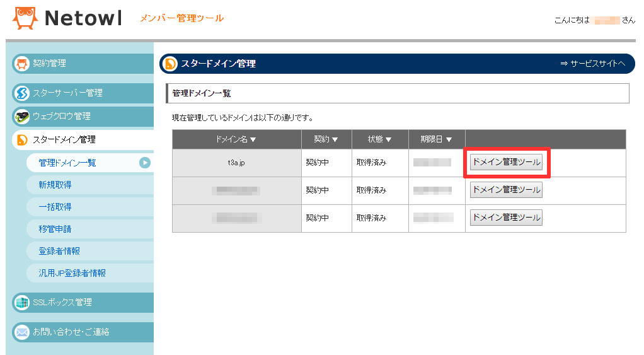
Task: Open 一括取得 submenu link
Action: [90, 207]
